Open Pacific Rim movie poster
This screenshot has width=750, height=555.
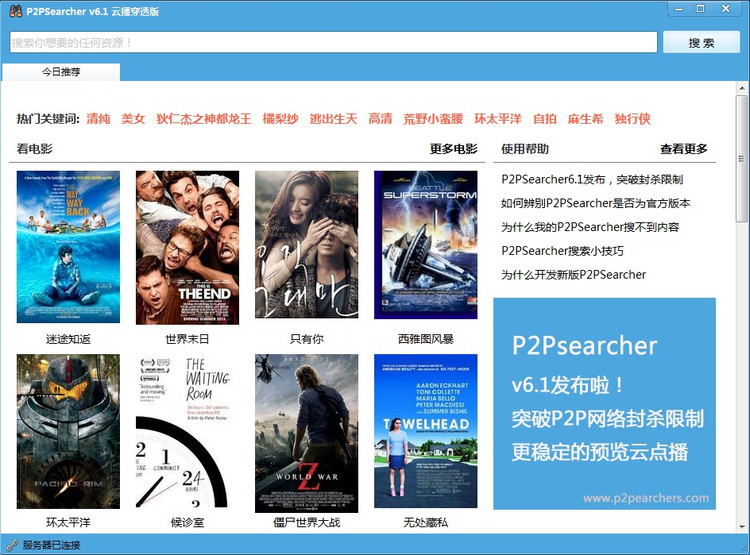pyautogui.click(x=68, y=431)
